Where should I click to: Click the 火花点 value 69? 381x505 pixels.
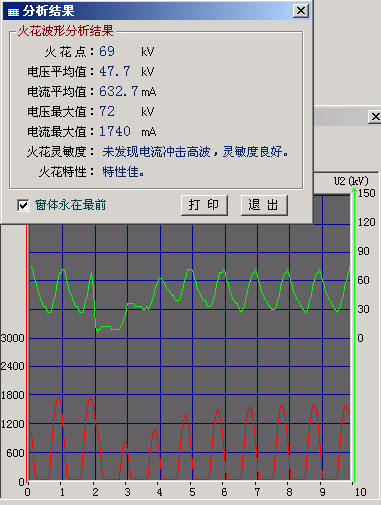[107, 51]
